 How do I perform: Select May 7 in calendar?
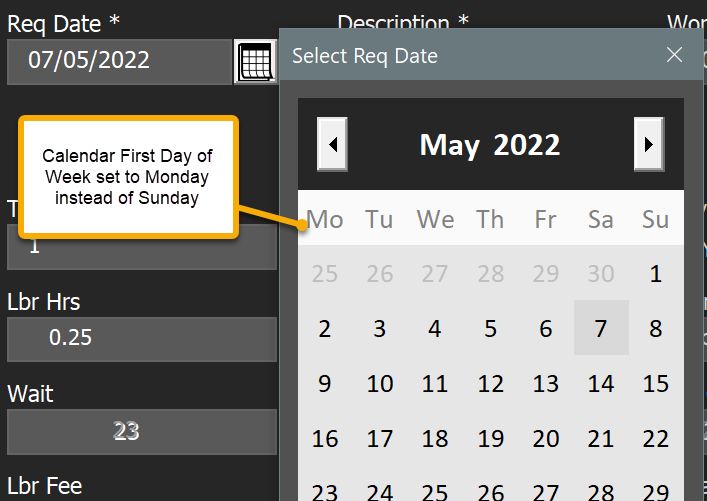coord(601,328)
